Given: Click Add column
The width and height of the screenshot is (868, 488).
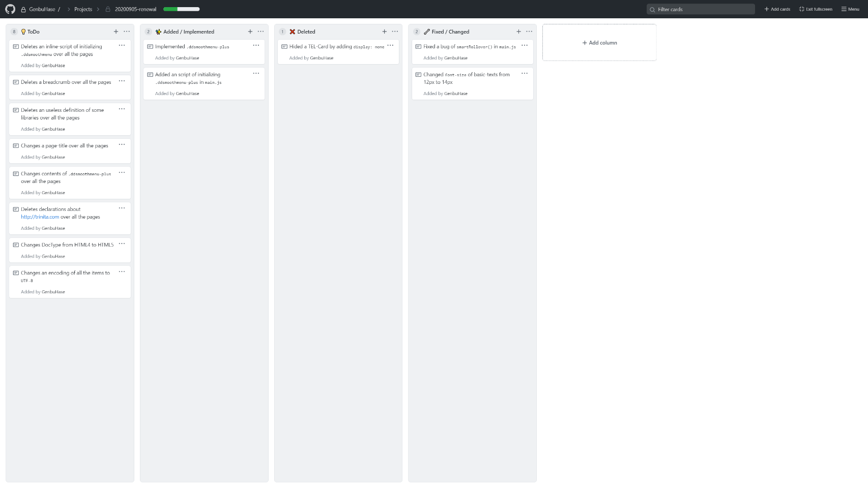Looking at the screenshot, I should (599, 43).
